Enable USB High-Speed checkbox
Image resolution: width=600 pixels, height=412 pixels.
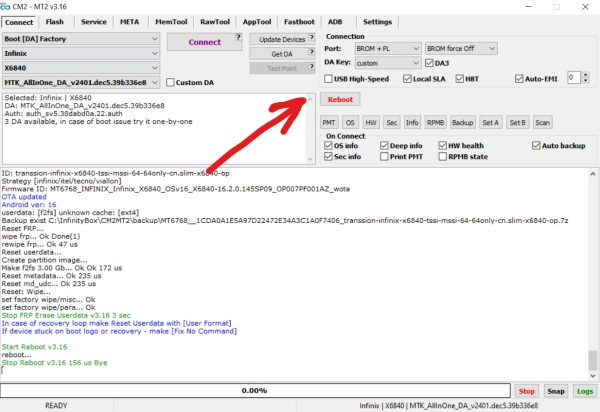point(328,79)
